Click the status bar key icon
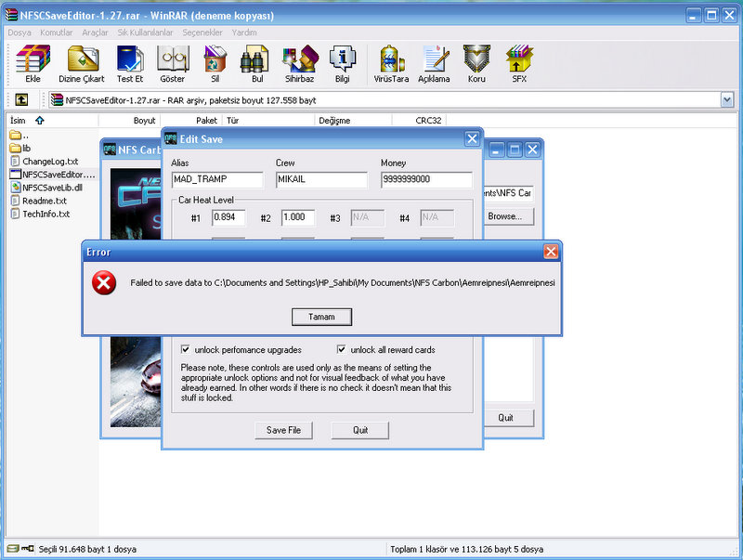Screen dimensions: 743x560 pyautogui.click(x=28, y=549)
